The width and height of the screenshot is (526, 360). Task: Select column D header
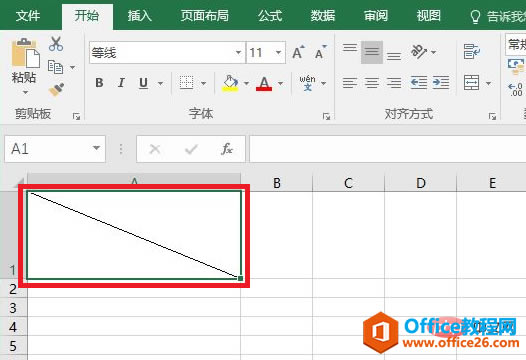(x=421, y=183)
